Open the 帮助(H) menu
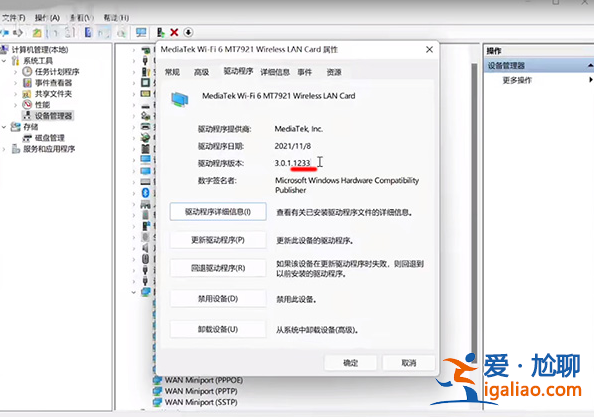The image size is (594, 417). tap(116, 18)
